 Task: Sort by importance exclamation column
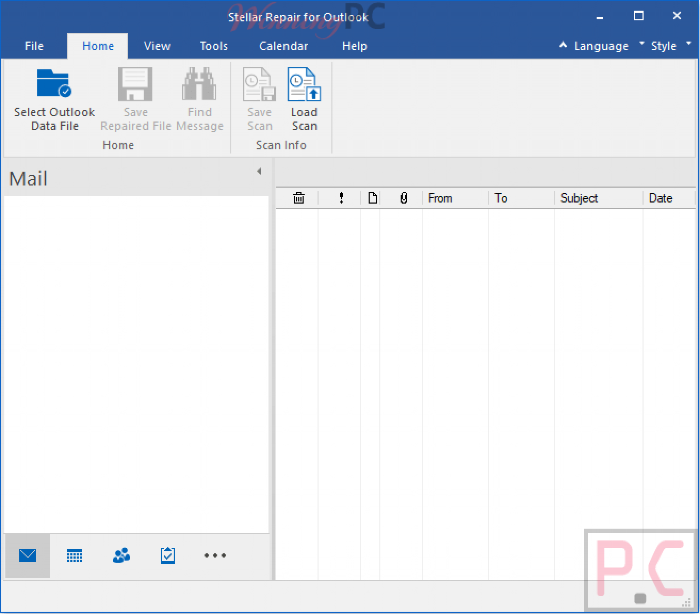(341, 198)
